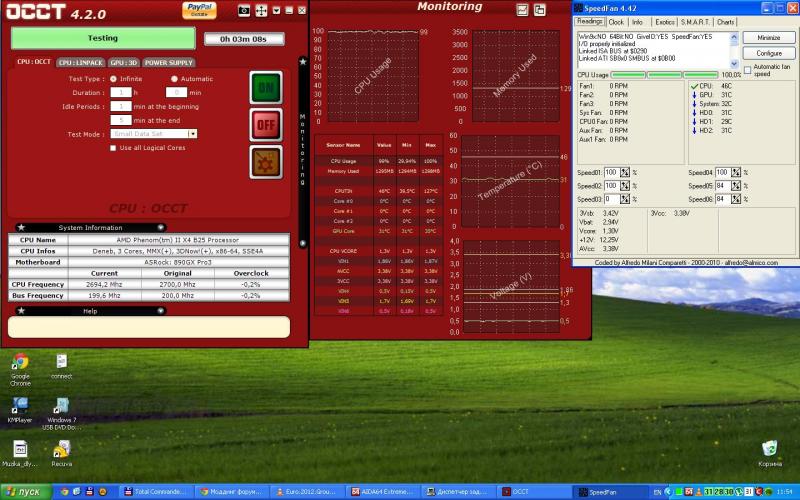Screen dimensions: 800x500
Task: Open the Clock tab in SpeedFan
Action: tap(616, 22)
